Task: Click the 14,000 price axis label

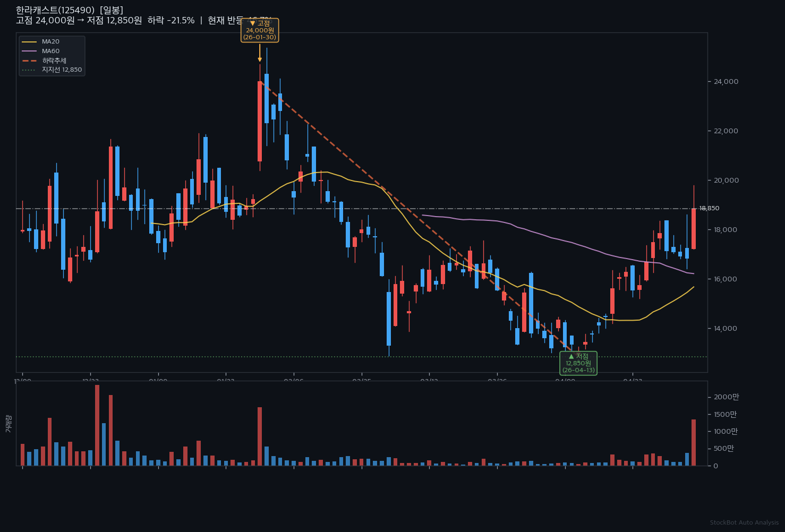Action: (725, 329)
